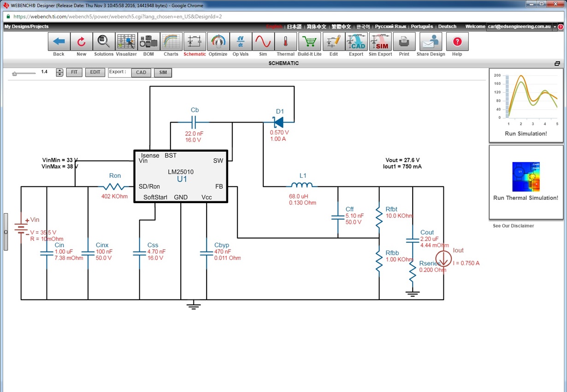
Task: Select capacitor Cinx 100 nF
Action: (88, 253)
